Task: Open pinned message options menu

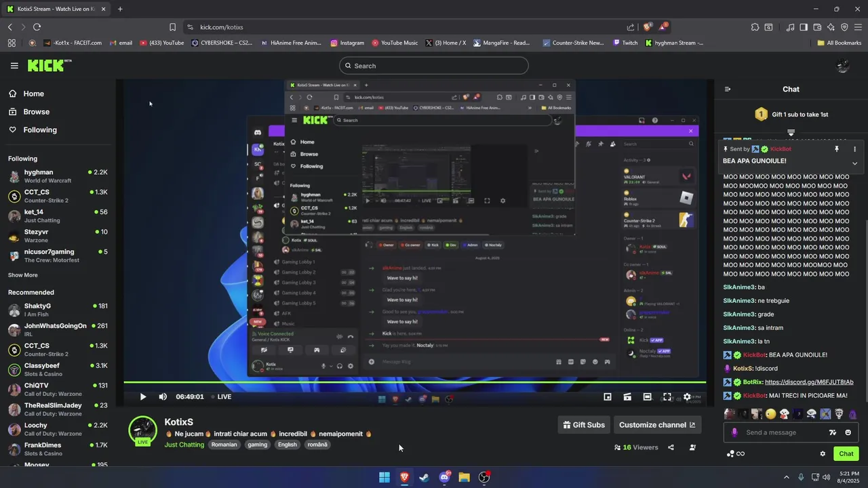Action: (854, 149)
